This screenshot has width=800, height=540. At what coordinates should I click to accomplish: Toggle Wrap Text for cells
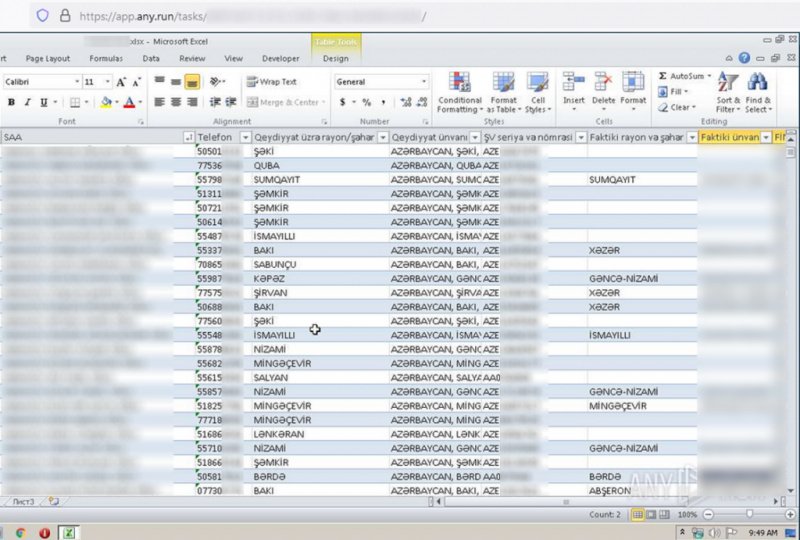pyautogui.click(x=271, y=82)
